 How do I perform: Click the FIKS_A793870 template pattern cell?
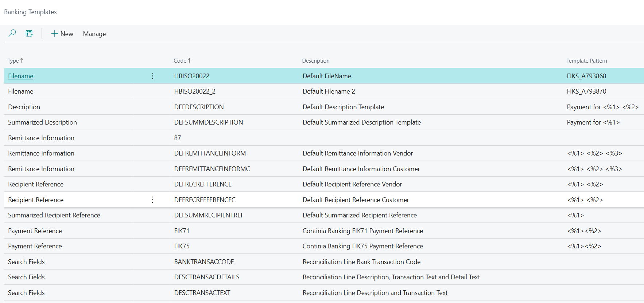click(586, 91)
